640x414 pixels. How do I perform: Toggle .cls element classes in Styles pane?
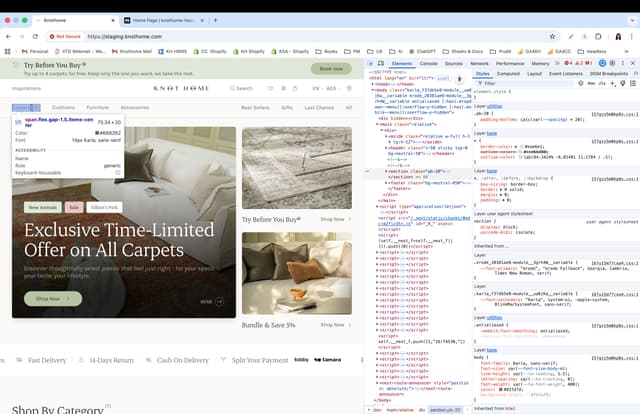[602, 83]
